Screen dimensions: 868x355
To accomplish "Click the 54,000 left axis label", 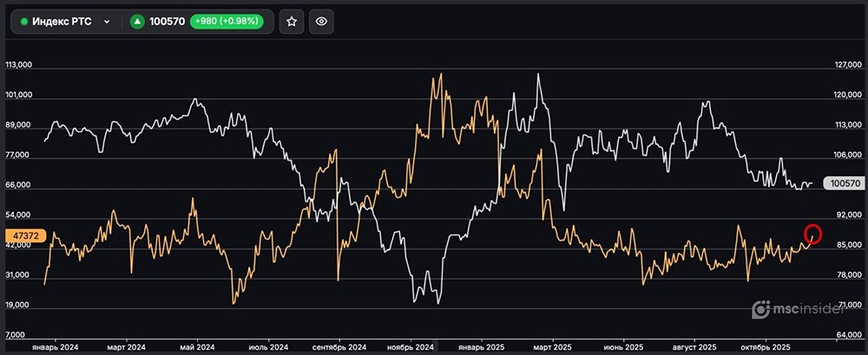I will [18, 215].
